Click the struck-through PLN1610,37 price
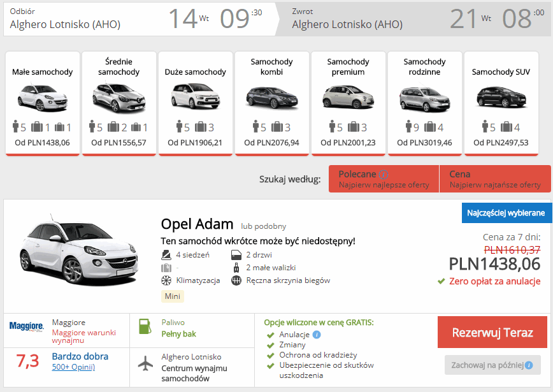The image size is (553, 392). tap(512, 250)
